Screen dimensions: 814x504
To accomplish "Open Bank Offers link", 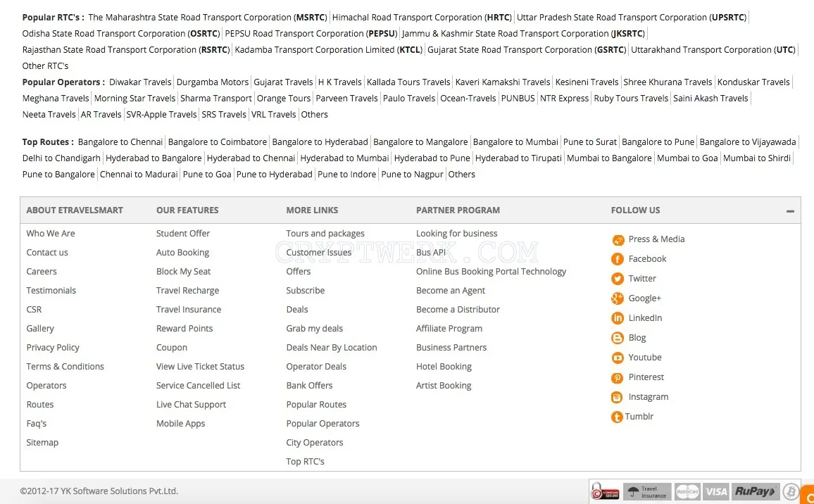I will pos(309,385).
